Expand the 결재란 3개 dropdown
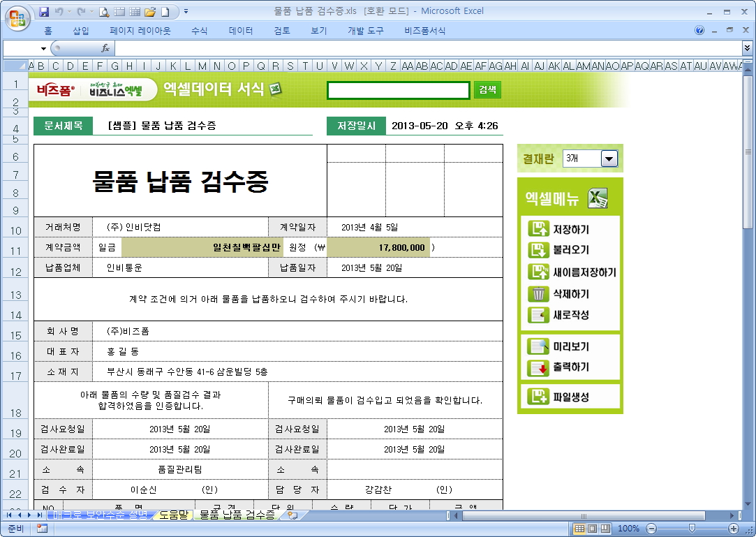The height and width of the screenshot is (537, 756). (x=609, y=159)
